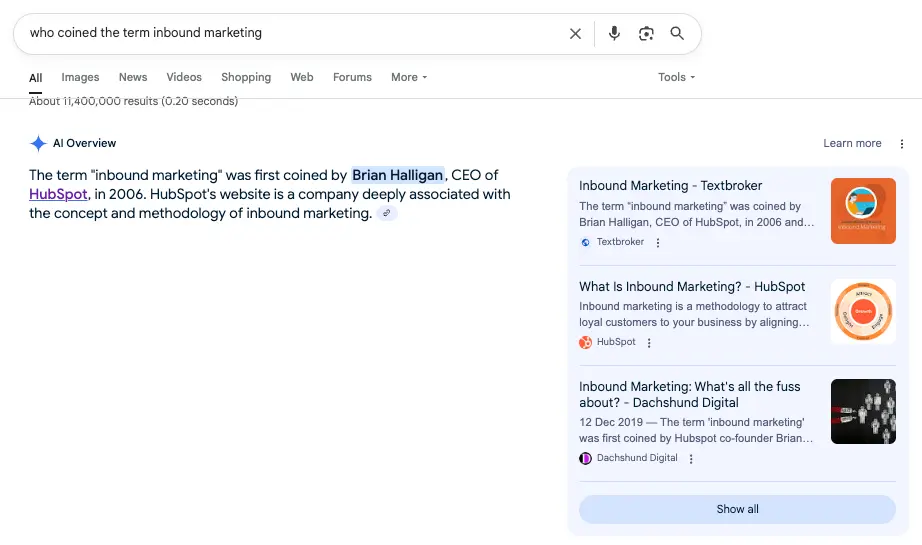Click the Textbroker snippet about Brian Halligan
Image resolution: width=922 pixels, height=545 pixels.
coord(697,215)
